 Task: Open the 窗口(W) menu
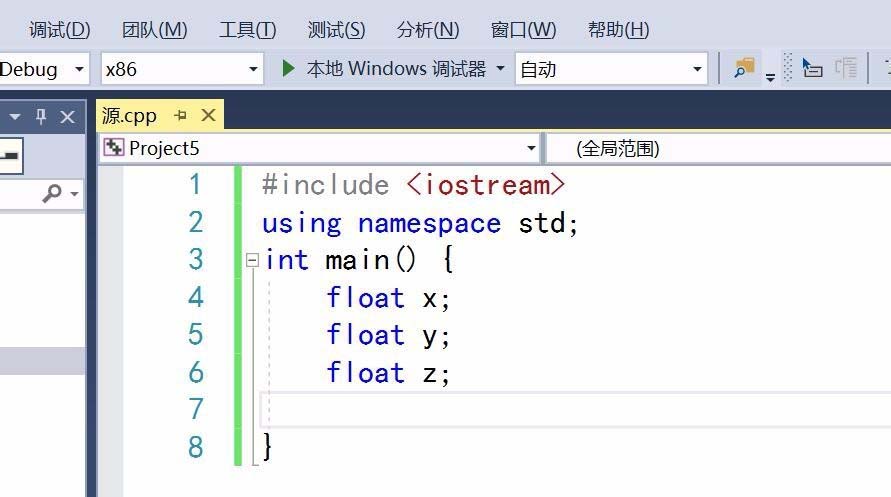point(523,30)
